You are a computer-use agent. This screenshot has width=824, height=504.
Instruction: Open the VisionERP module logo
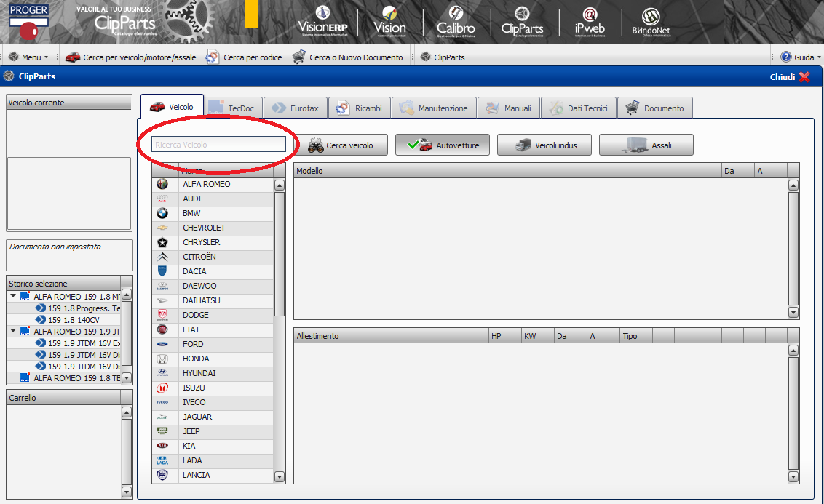click(322, 21)
